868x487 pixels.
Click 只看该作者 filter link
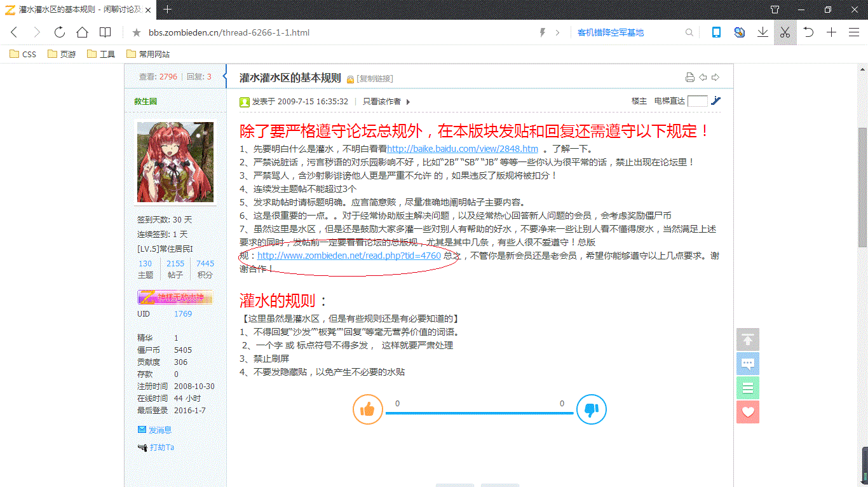click(x=382, y=101)
